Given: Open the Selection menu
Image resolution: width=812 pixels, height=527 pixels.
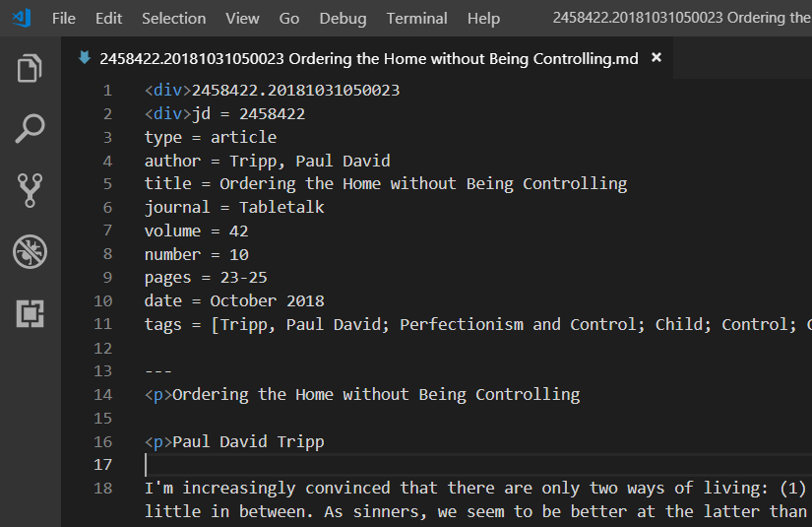Looking at the screenshot, I should [173, 19].
